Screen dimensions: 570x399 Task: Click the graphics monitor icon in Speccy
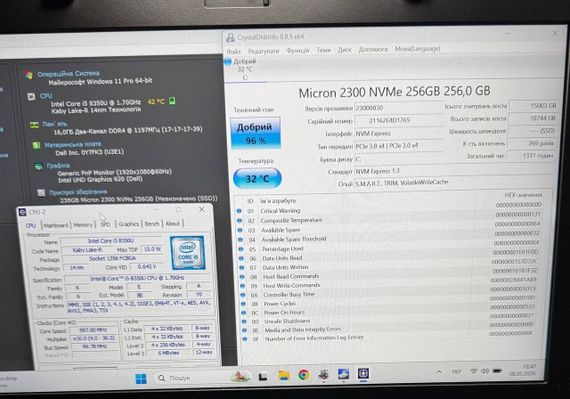click(x=39, y=166)
